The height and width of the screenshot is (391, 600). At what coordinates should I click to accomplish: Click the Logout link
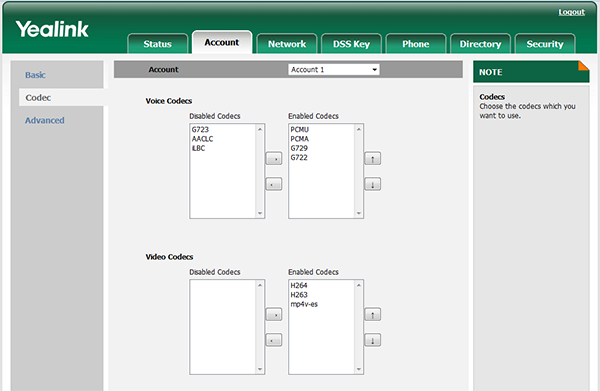[x=571, y=12]
